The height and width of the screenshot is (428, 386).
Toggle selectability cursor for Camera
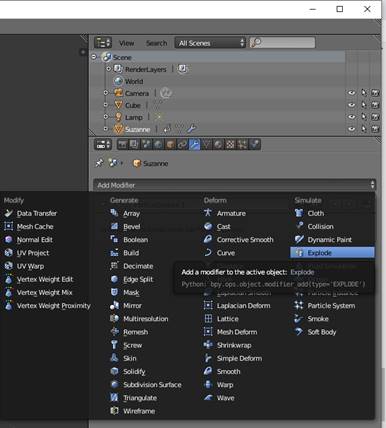[364, 93]
